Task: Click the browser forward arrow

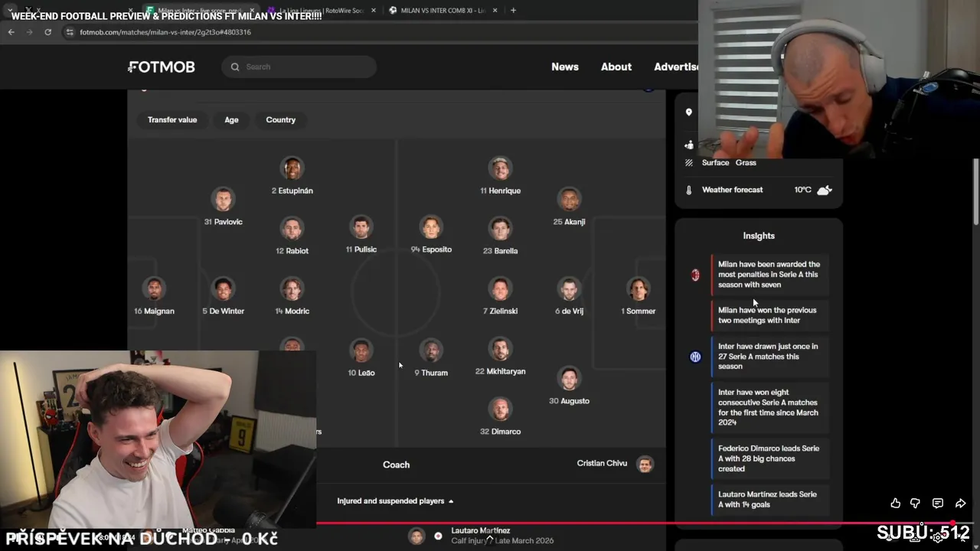Action: point(29,32)
